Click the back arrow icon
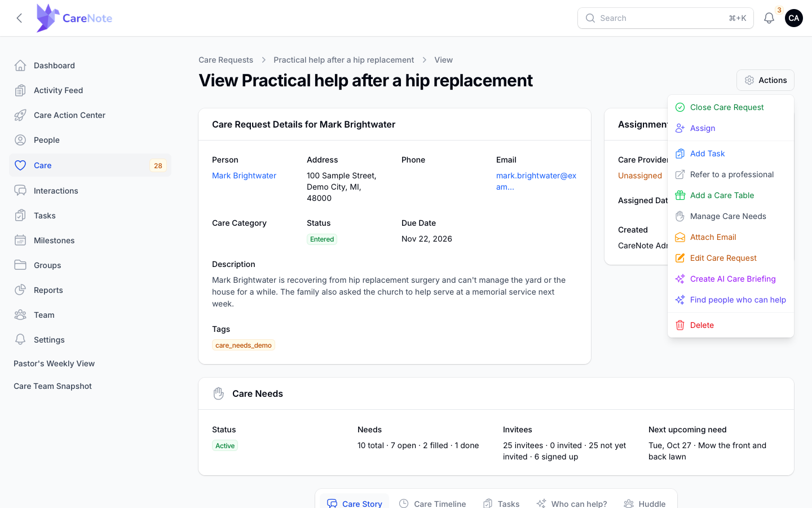 coord(19,18)
